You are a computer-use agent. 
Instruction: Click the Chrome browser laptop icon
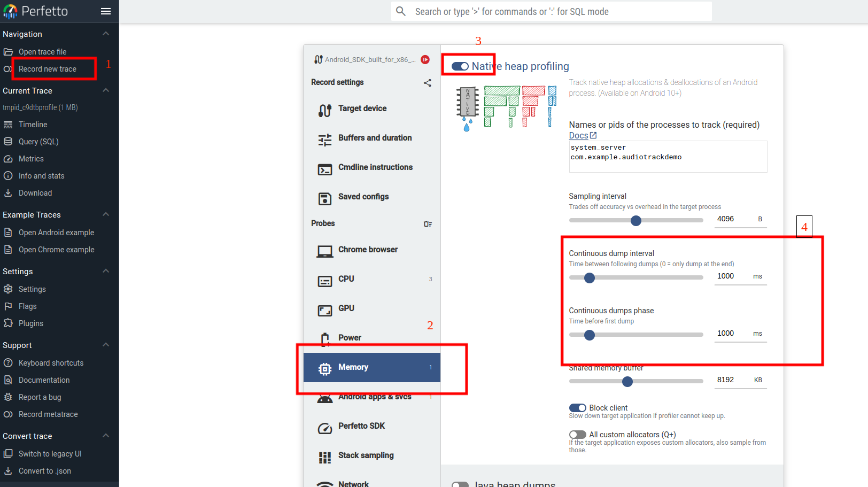tap(325, 252)
